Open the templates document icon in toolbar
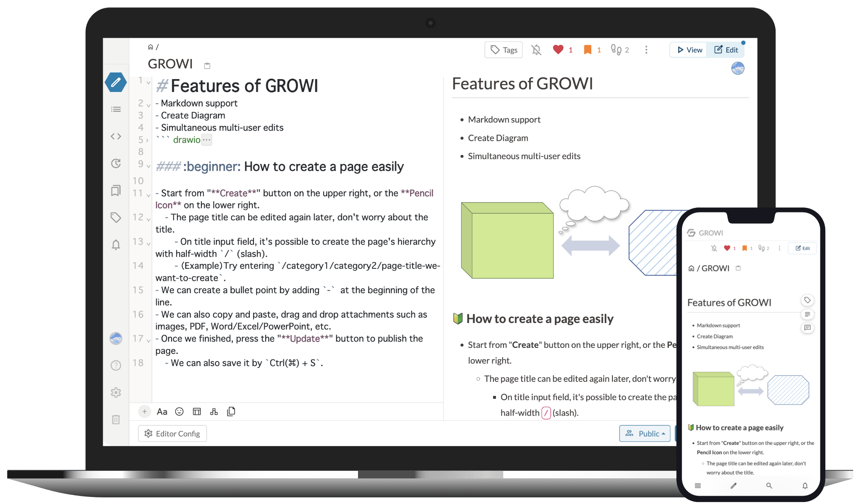Screen dimensions: 861x504 (231, 411)
